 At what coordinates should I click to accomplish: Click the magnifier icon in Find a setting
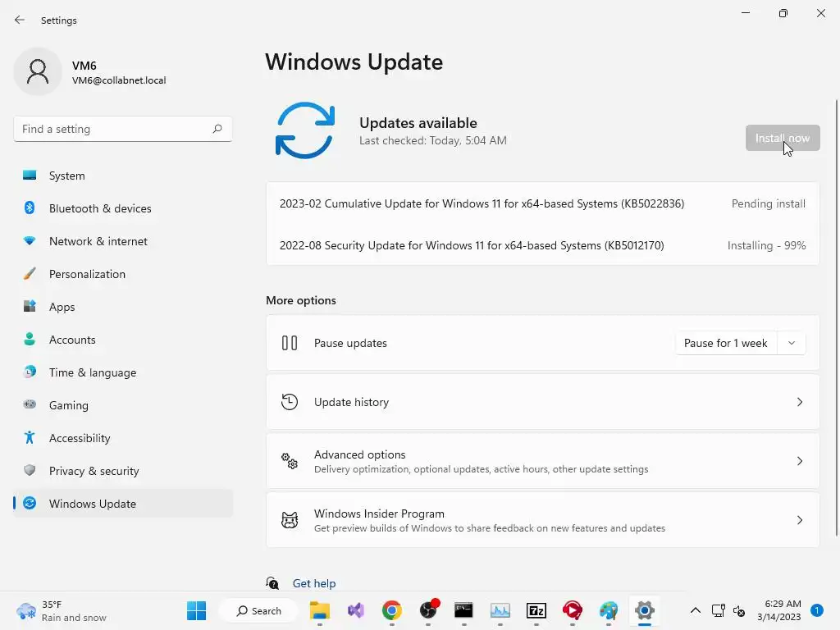click(217, 129)
